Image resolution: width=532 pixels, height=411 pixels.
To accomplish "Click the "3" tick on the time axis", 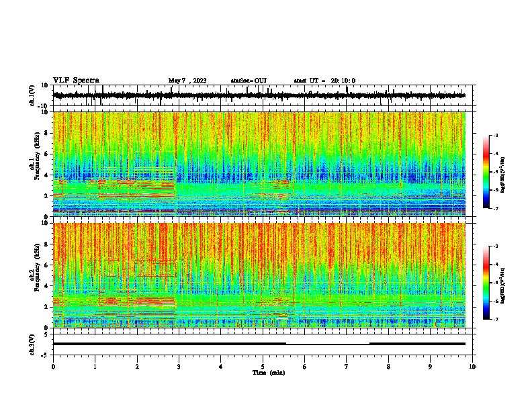I will [179, 367].
